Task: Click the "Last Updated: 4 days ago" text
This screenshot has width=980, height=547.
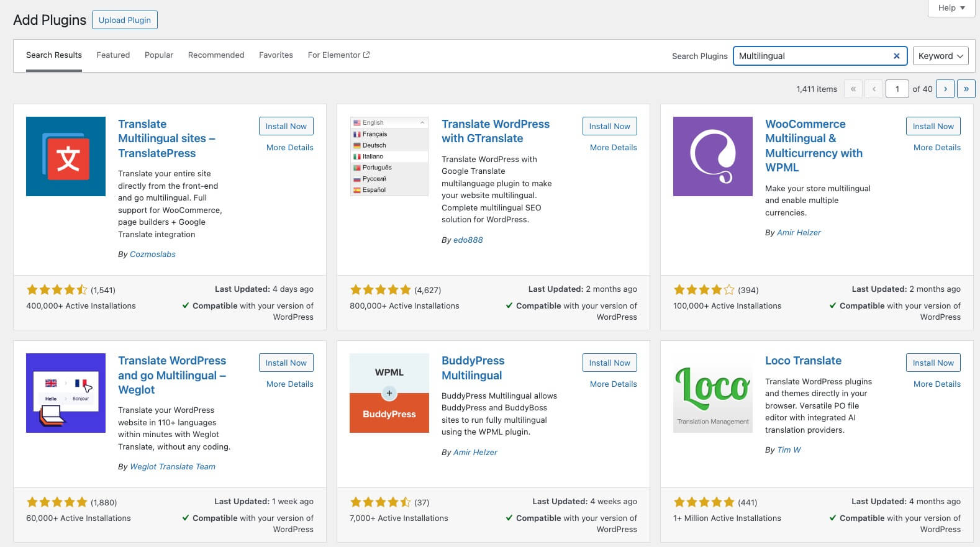Action: coord(264,289)
